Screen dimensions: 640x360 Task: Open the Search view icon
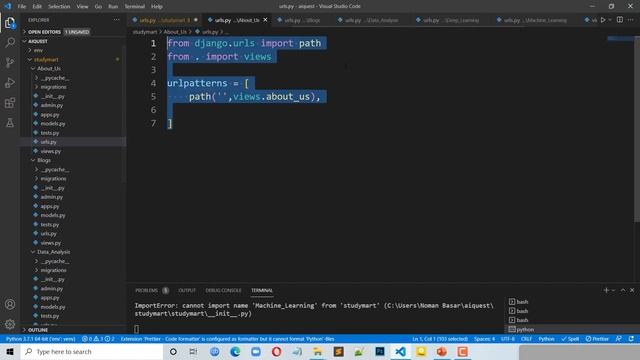pyautogui.click(x=10, y=42)
